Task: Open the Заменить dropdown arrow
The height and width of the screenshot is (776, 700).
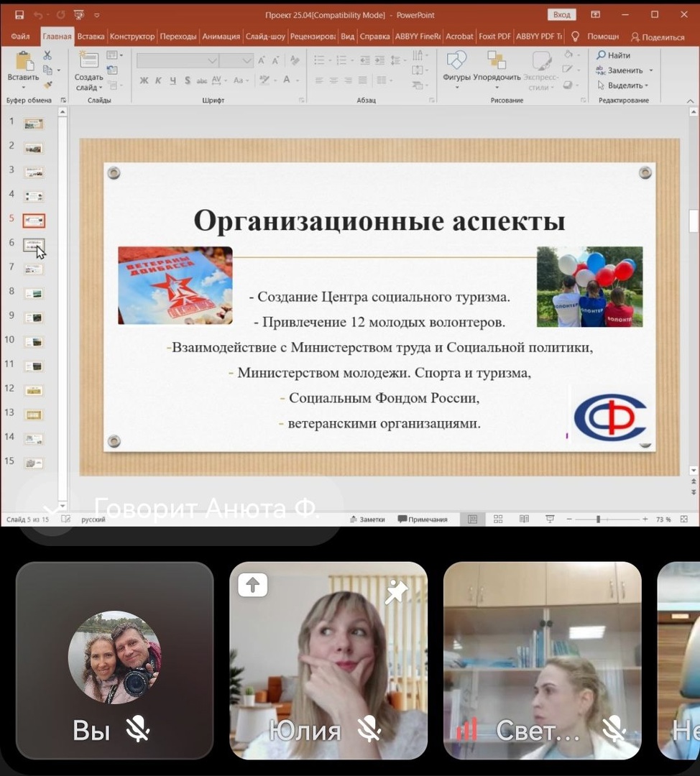Action: pos(651,70)
